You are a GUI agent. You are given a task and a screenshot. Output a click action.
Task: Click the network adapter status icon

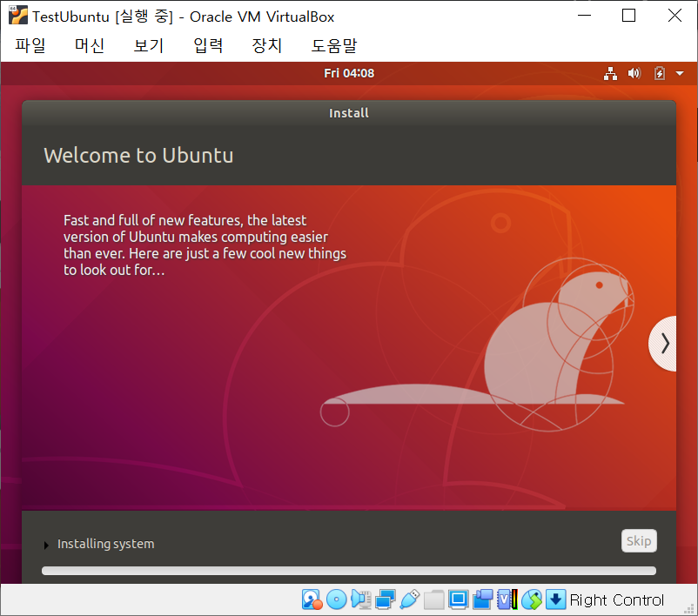(385, 599)
